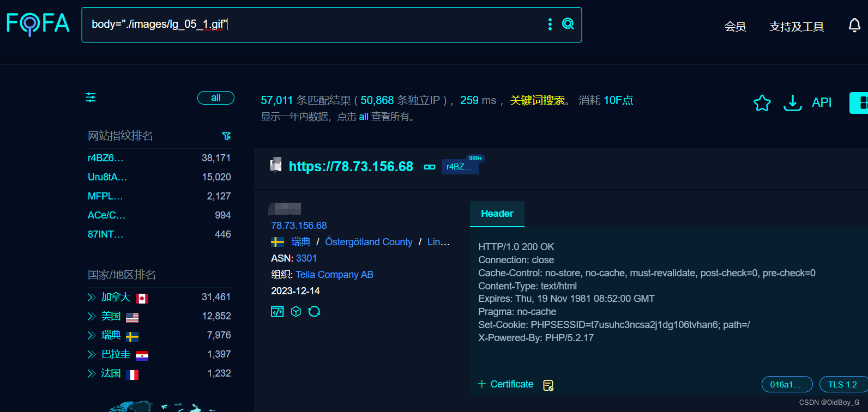Open the 会员 menu
This screenshot has width=868, height=412.
(735, 26)
